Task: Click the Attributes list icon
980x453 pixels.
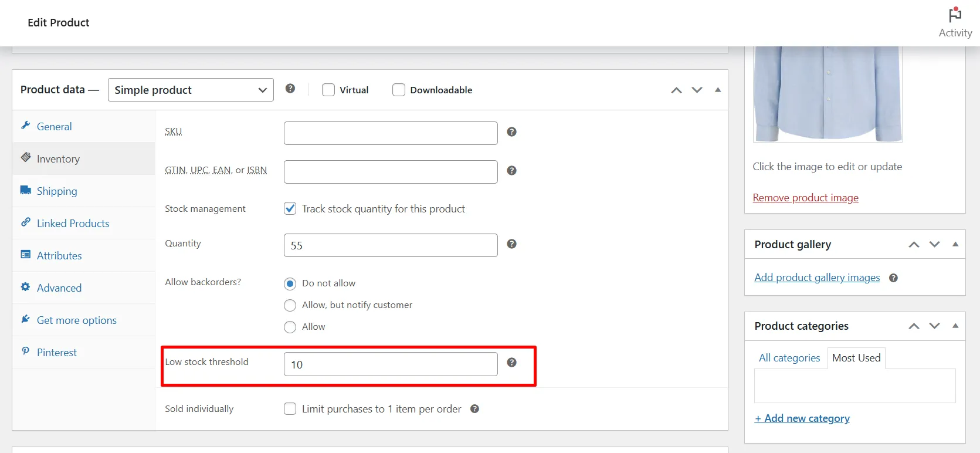Action: pyautogui.click(x=26, y=255)
